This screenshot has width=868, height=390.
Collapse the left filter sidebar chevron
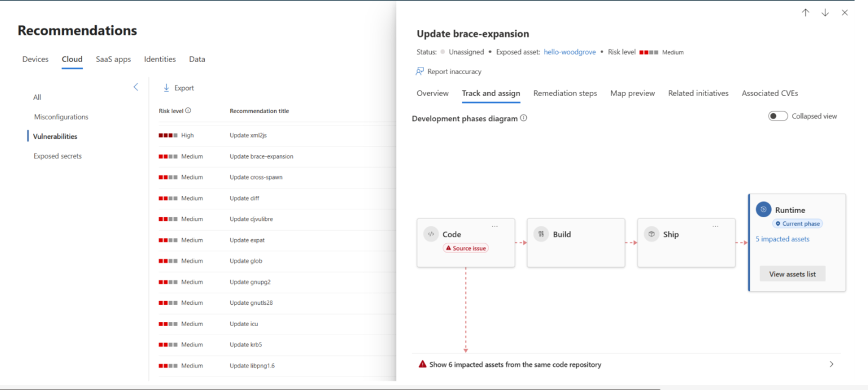tap(136, 87)
